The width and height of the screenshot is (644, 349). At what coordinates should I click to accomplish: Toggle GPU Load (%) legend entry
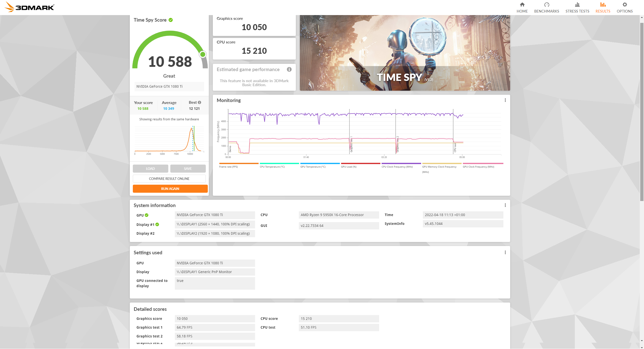click(360, 166)
